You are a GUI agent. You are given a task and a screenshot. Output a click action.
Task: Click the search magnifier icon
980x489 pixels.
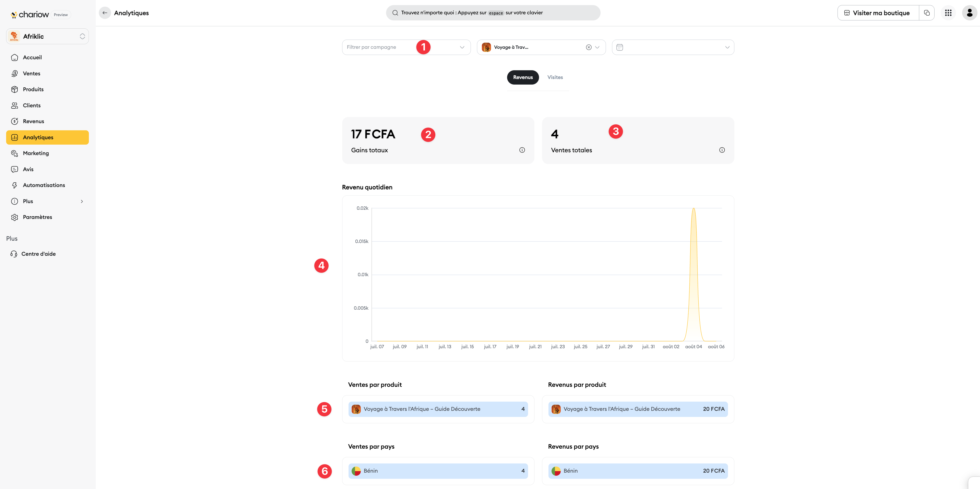click(x=395, y=13)
